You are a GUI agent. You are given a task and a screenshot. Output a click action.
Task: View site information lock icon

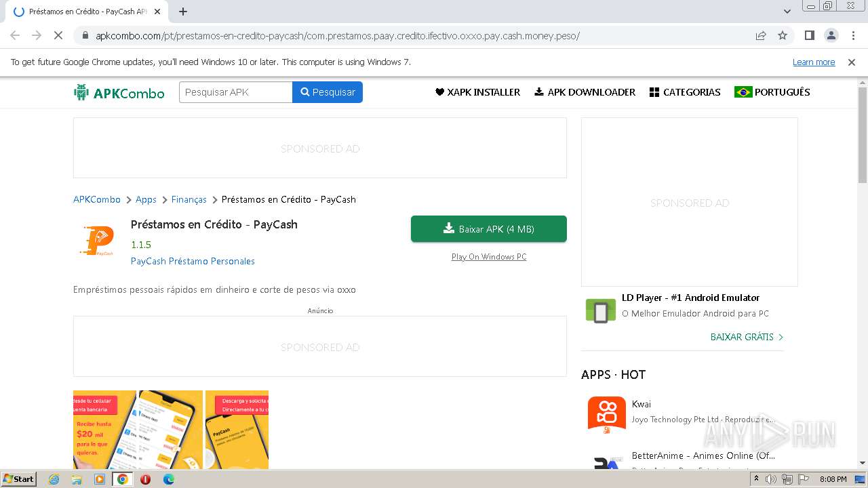coord(85,35)
